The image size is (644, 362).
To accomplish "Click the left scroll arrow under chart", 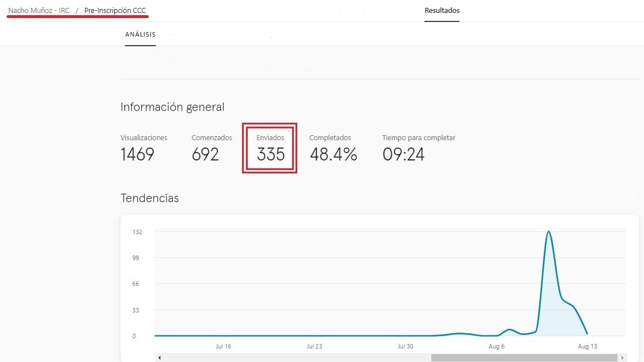I will coord(159,357).
